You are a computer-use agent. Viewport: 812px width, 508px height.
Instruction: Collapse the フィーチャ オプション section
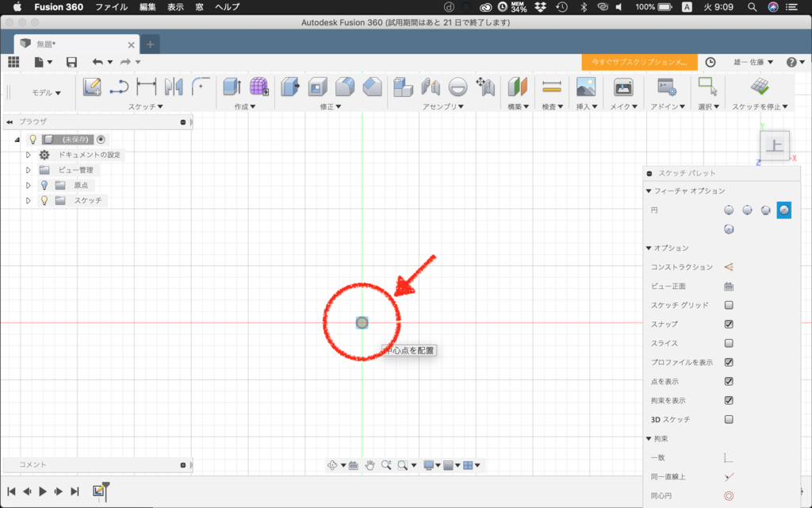coord(649,190)
